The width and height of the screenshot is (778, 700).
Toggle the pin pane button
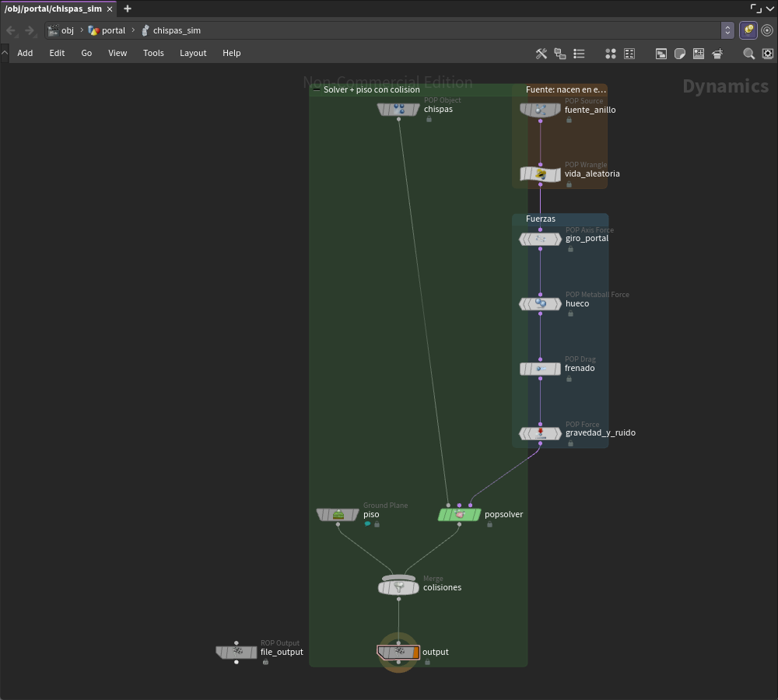(748, 30)
